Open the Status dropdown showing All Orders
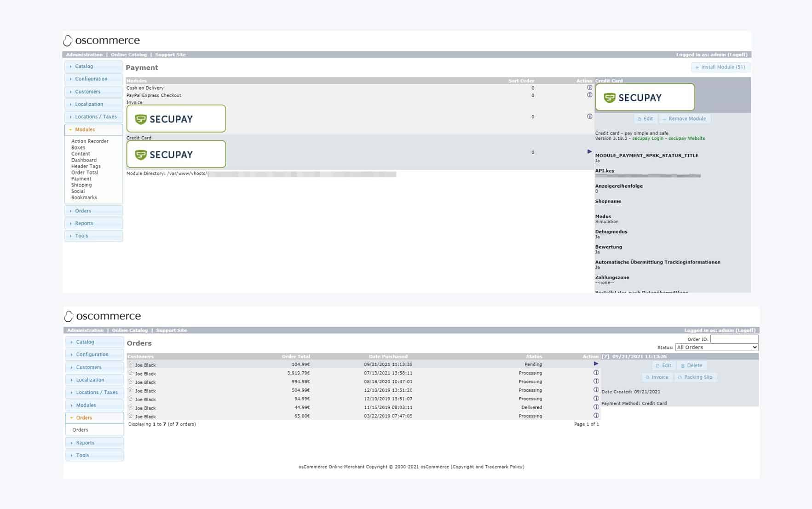Image resolution: width=812 pixels, height=509 pixels. point(716,347)
